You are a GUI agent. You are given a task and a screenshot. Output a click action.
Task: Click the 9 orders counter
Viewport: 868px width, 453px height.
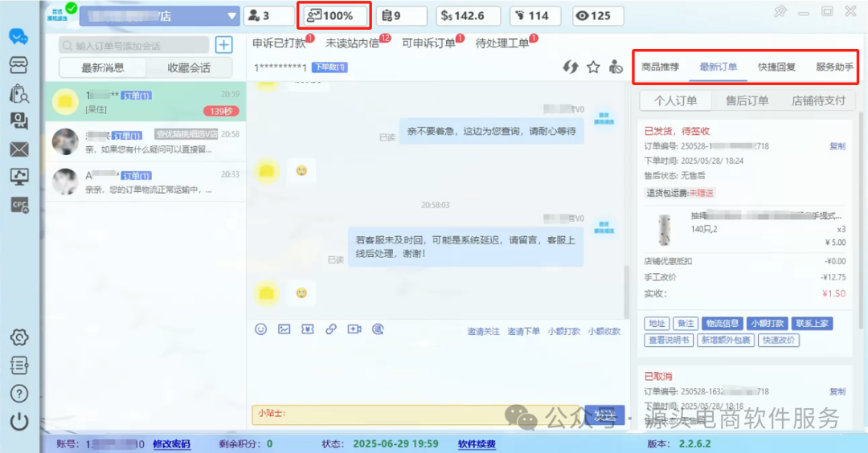pos(401,15)
